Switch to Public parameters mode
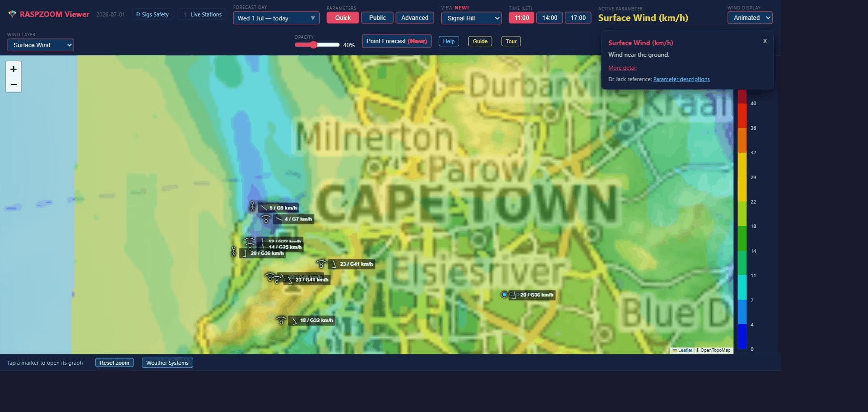Viewport: 868px width, 412px height. 377,18
